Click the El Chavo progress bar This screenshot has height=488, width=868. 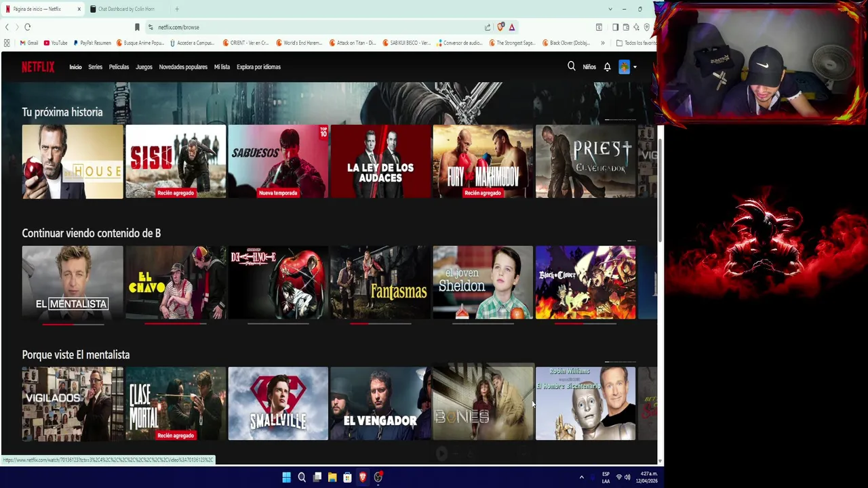pos(176,324)
